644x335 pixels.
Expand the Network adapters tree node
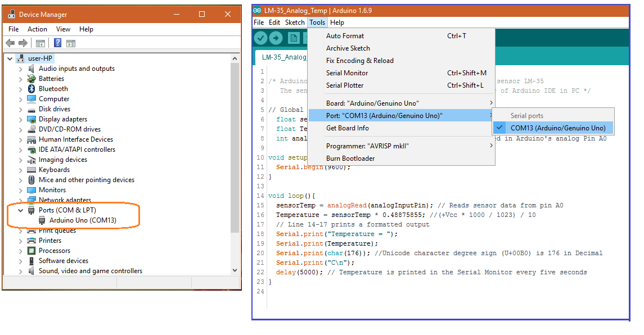coord(20,200)
